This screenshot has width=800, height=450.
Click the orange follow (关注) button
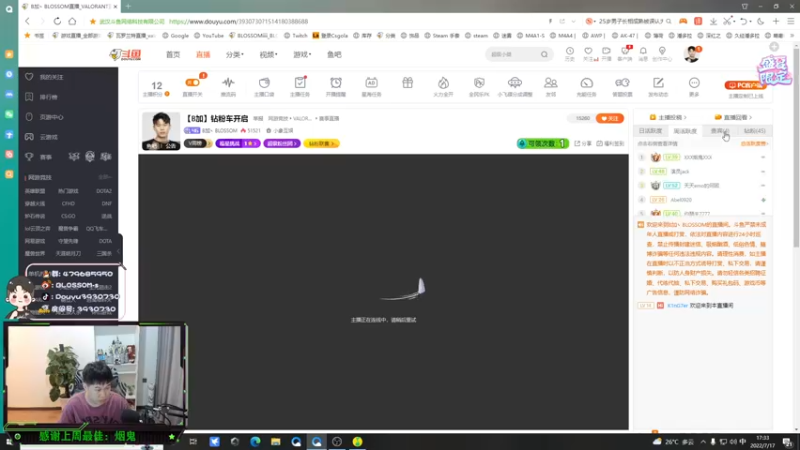610,118
